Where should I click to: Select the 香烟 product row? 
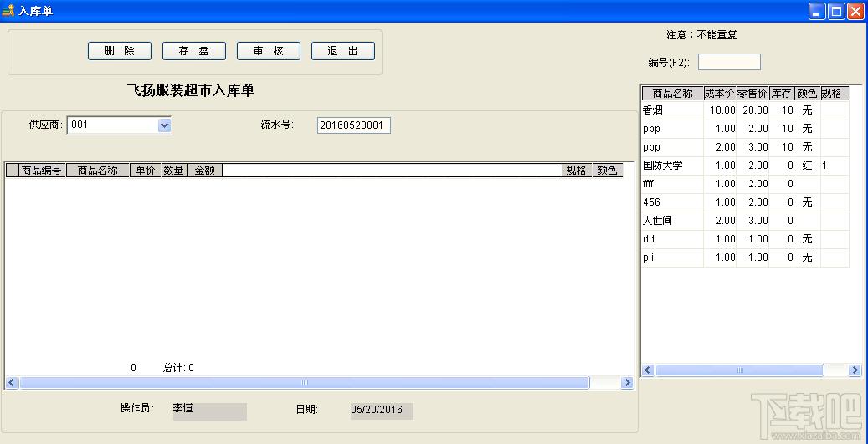point(745,110)
